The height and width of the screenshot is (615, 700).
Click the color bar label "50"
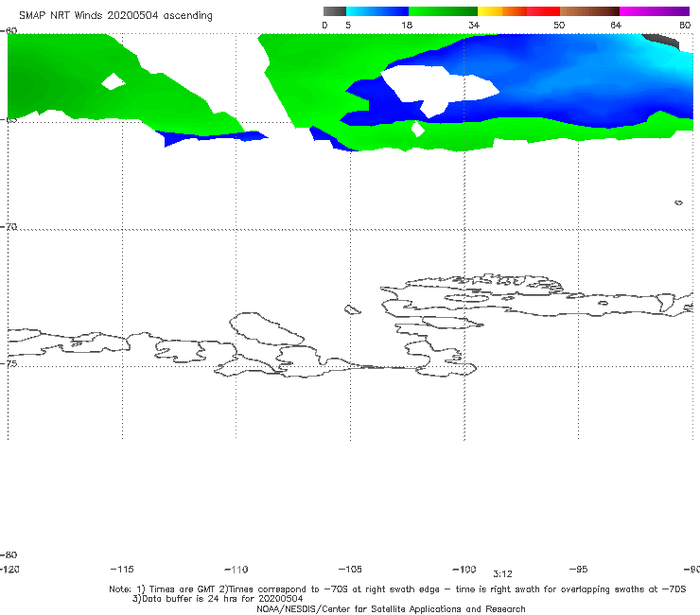(559, 25)
